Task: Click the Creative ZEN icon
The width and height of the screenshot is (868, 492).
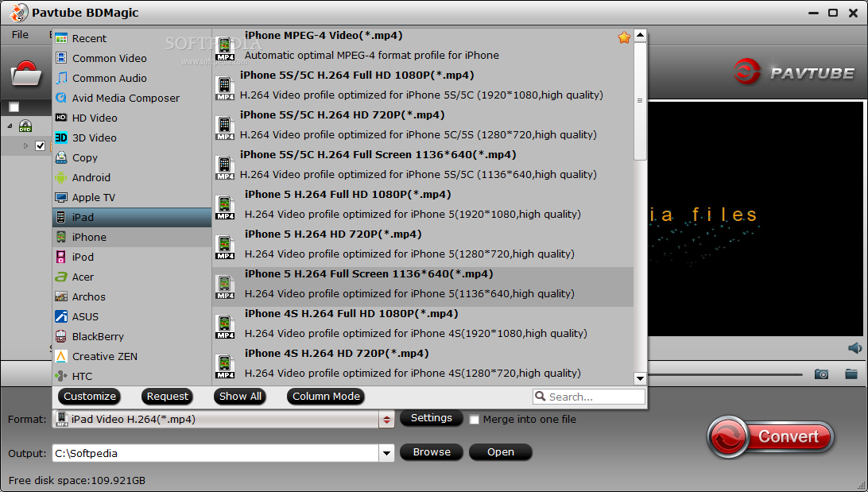Action: pyautogui.click(x=61, y=356)
